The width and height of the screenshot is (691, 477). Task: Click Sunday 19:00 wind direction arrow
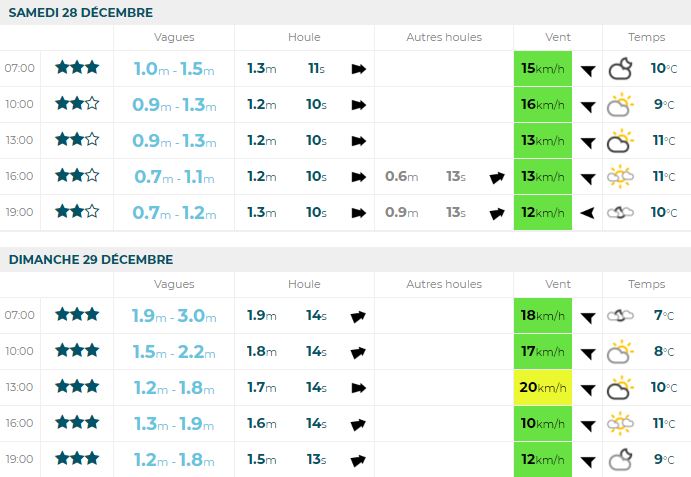[588, 459]
